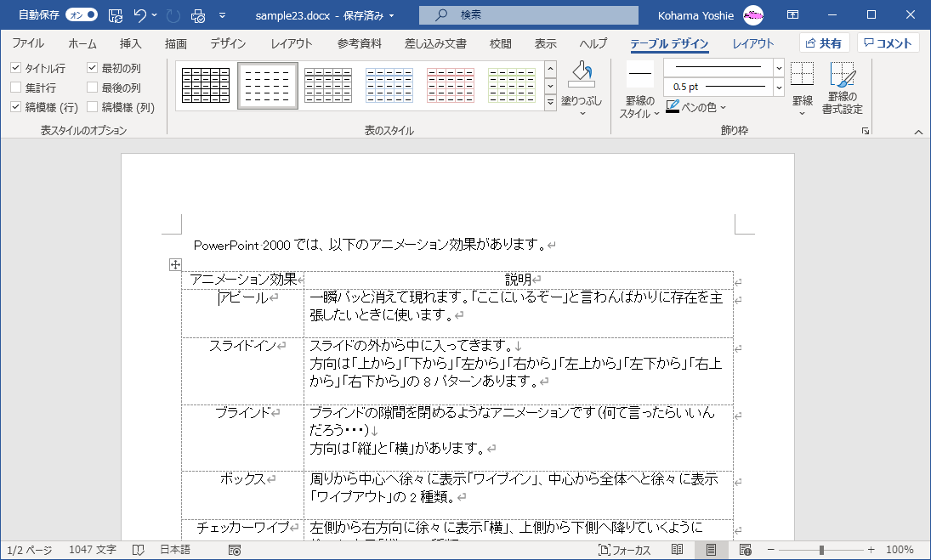Screen dimensions: 931x560
Task: Click the proofing check icon in status bar
Action: click(x=139, y=550)
